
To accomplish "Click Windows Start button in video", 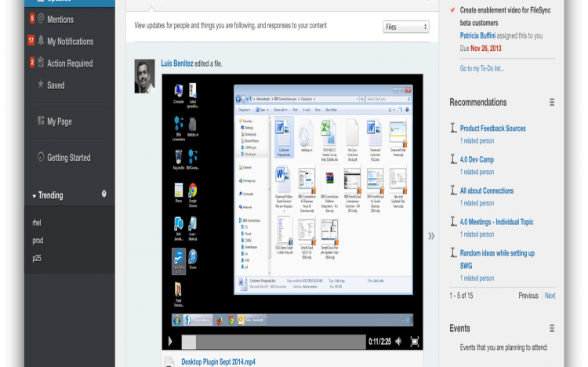I will pos(177,320).
